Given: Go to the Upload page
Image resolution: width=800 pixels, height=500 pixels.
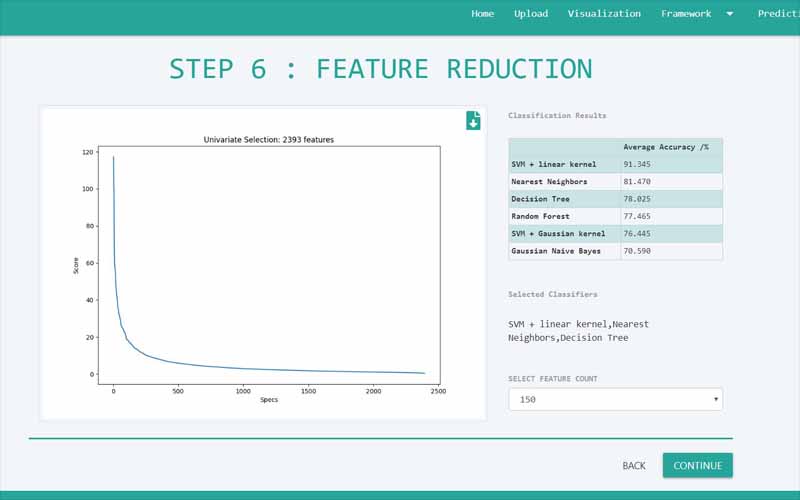Looking at the screenshot, I should [530, 14].
